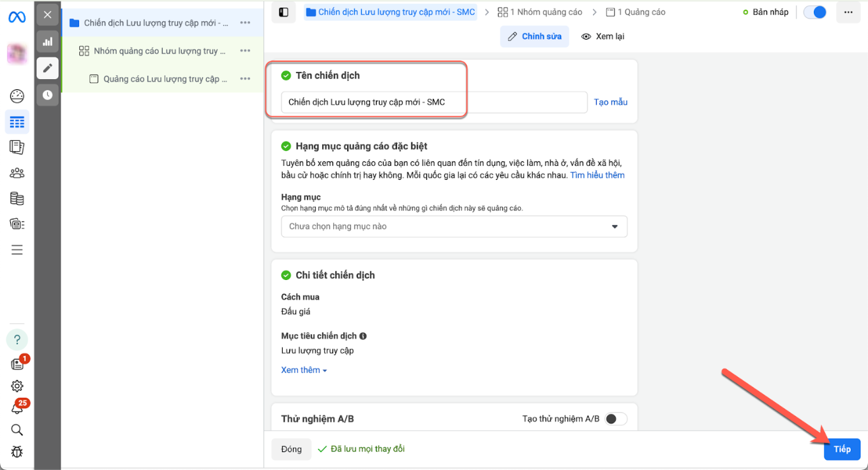Open the campaigns table grid icon
Screen dimensions: 868x470
point(17,122)
